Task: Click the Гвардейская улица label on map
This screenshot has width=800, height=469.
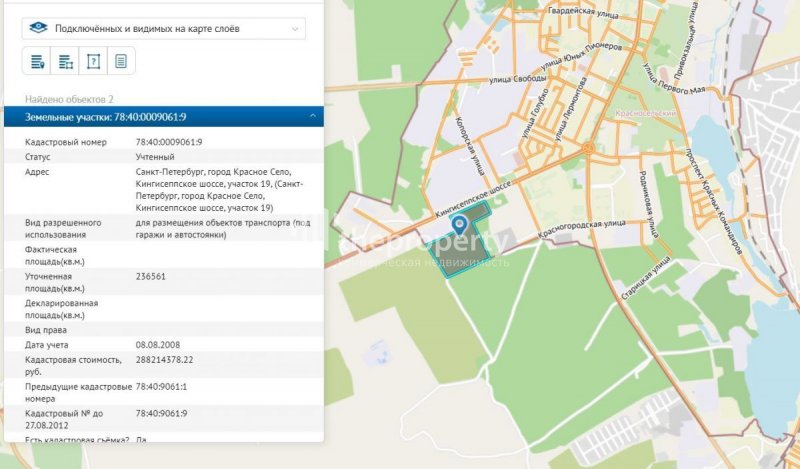Action: [x=582, y=11]
